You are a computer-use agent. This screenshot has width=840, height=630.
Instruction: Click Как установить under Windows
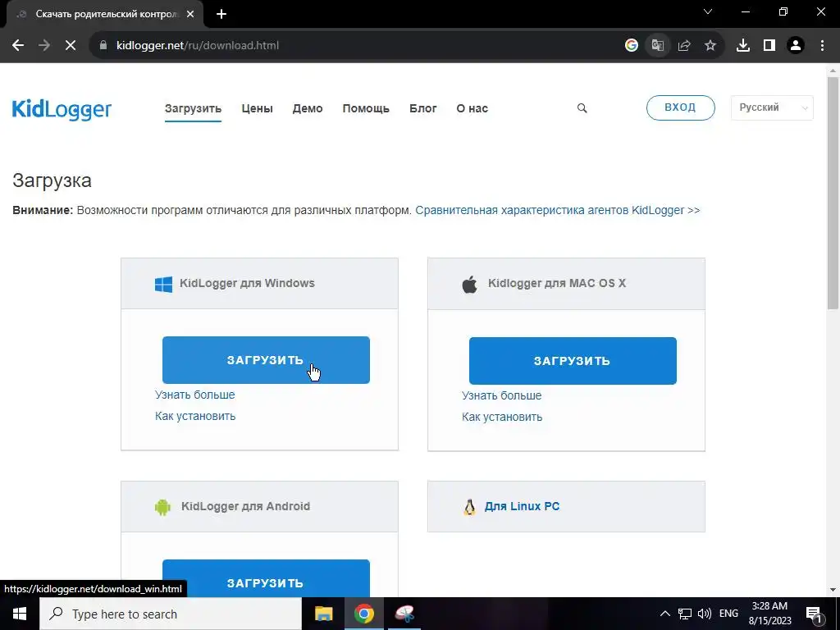[195, 416]
